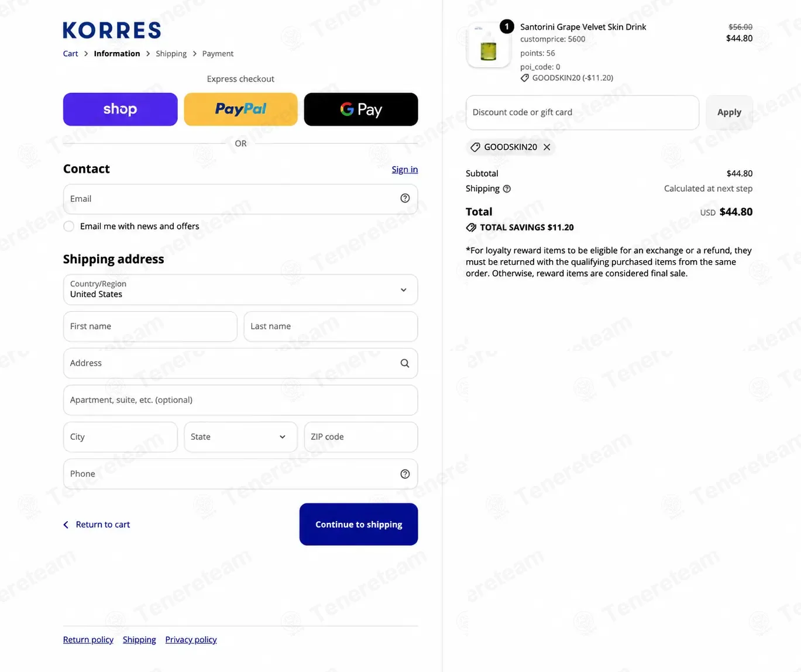
Task: Go to the Cart breadcrumb
Action: pos(70,54)
